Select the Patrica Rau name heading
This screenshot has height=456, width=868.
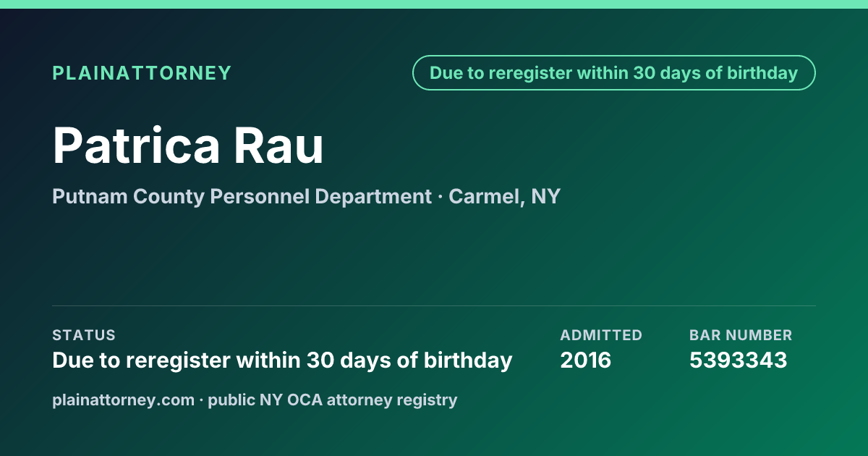(188, 145)
